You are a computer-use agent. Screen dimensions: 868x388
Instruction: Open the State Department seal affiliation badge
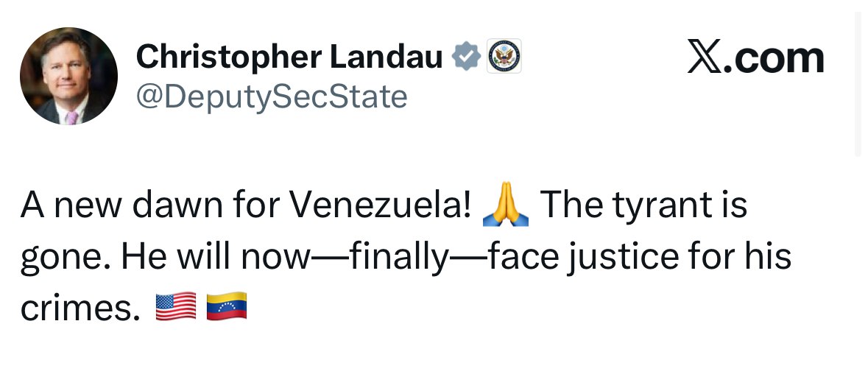pos(504,57)
